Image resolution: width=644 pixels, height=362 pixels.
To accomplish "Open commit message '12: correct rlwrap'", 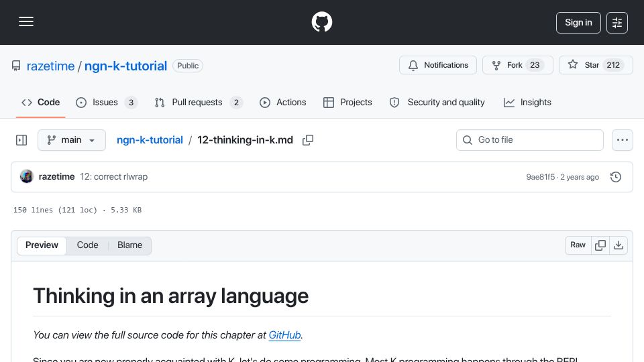I will 114,176.
